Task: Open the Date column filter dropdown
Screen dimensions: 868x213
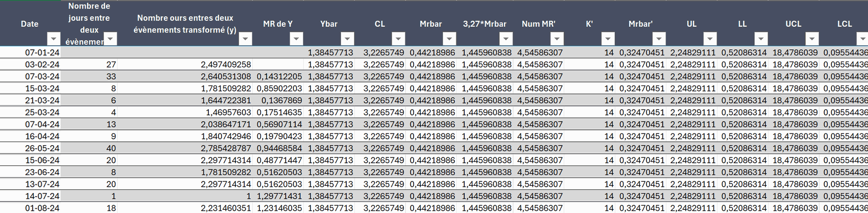Action: (54, 39)
